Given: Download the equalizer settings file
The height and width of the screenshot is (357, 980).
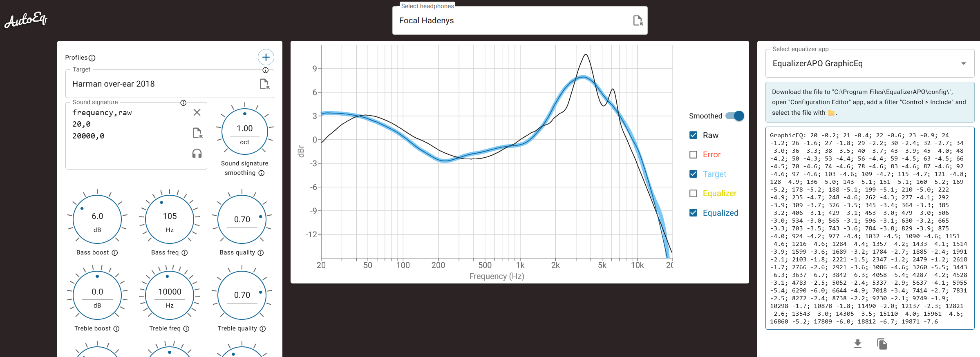Looking at the screenshot, I should (858, 344).
